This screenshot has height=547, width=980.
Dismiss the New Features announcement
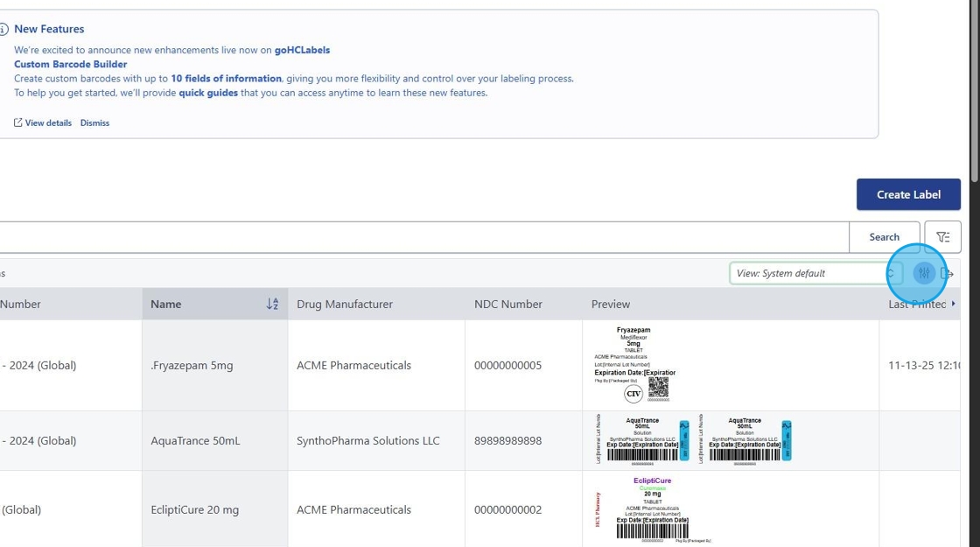pos(94,123)
